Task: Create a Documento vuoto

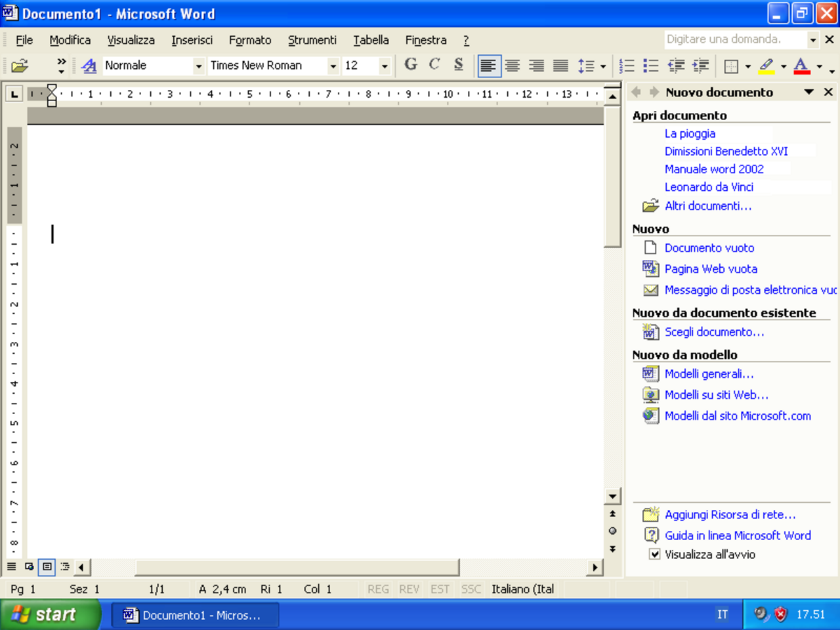Action: click(x=709, y=247)
